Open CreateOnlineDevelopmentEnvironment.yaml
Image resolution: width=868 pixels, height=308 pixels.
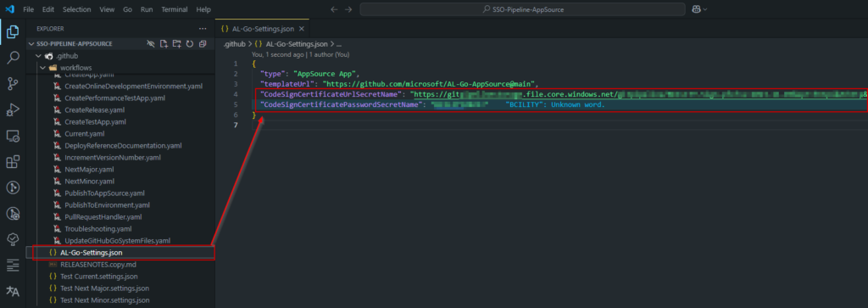pyautogui.click(x=133, y=86)
